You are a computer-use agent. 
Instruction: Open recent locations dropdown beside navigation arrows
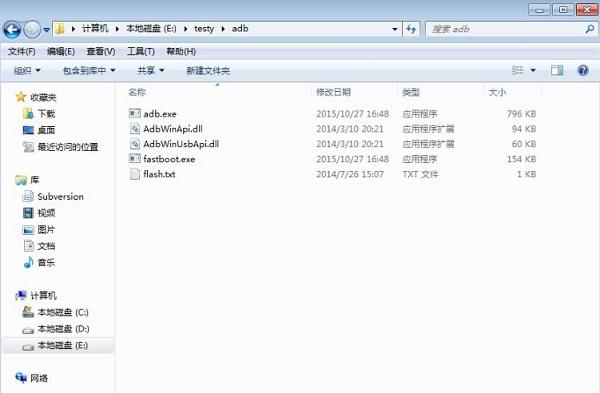pyautogui.click(x=46, y=29)
